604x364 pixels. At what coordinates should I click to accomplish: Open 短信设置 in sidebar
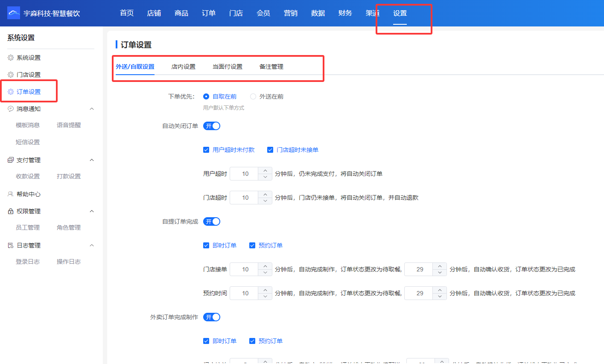[x=28, y=142]
